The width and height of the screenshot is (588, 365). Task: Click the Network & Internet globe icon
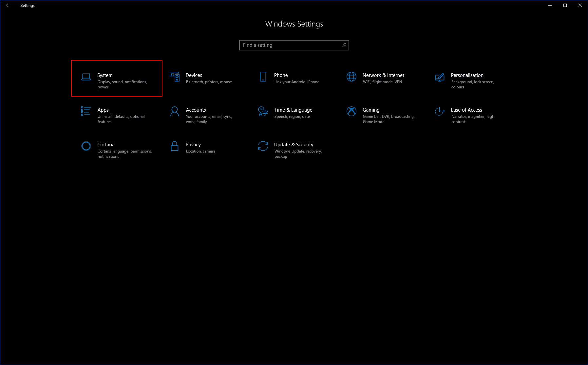351,77
